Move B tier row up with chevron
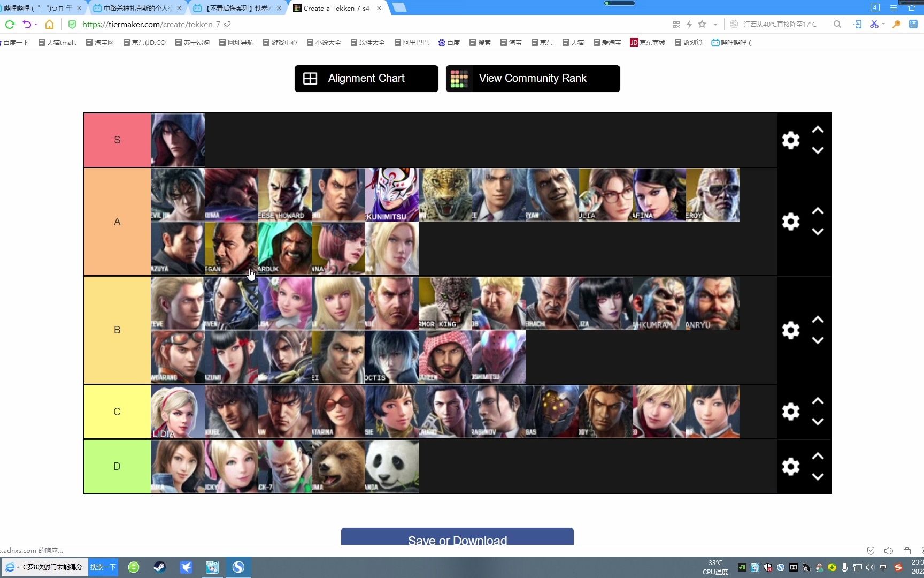924x578 pixels. (x=818, y=320)
